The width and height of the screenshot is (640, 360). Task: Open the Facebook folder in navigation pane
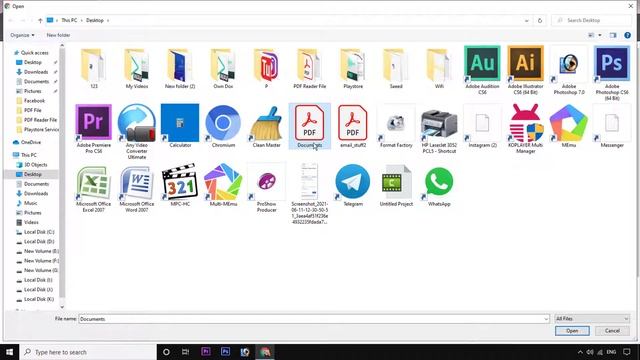(x=34, y=100)
